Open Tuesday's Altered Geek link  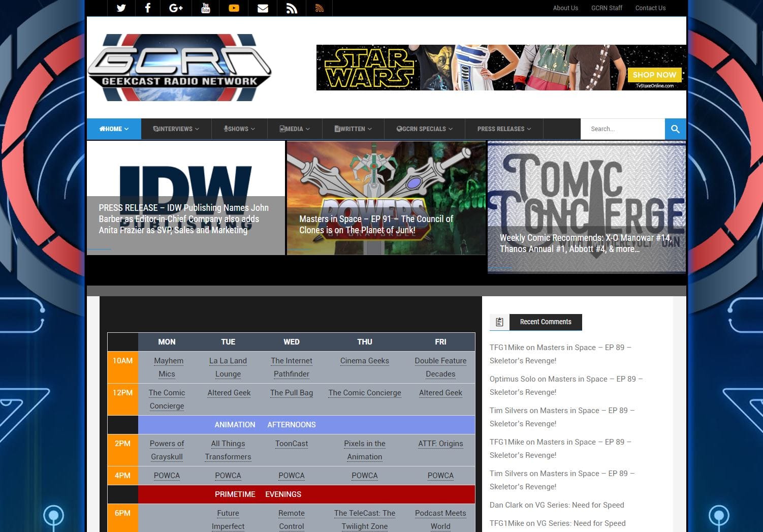click(x=229, y=393)
